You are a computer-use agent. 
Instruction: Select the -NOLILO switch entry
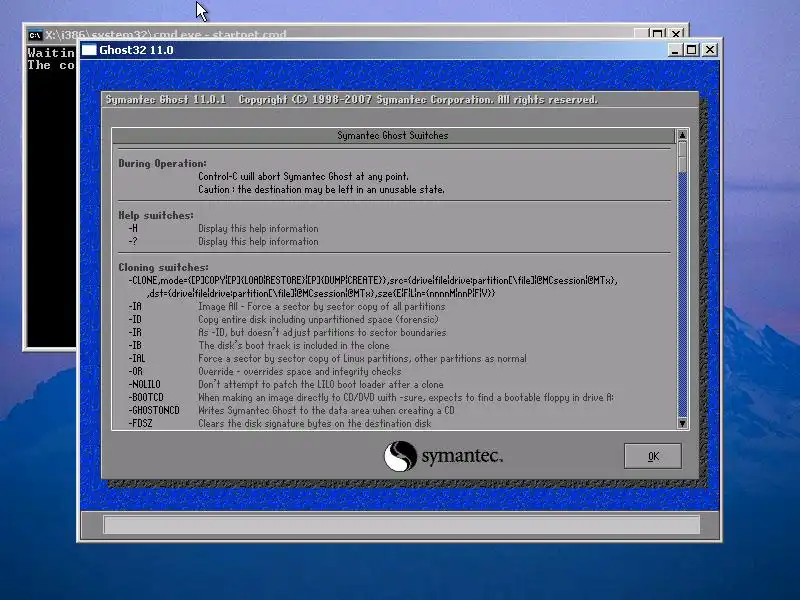(144, 384)
